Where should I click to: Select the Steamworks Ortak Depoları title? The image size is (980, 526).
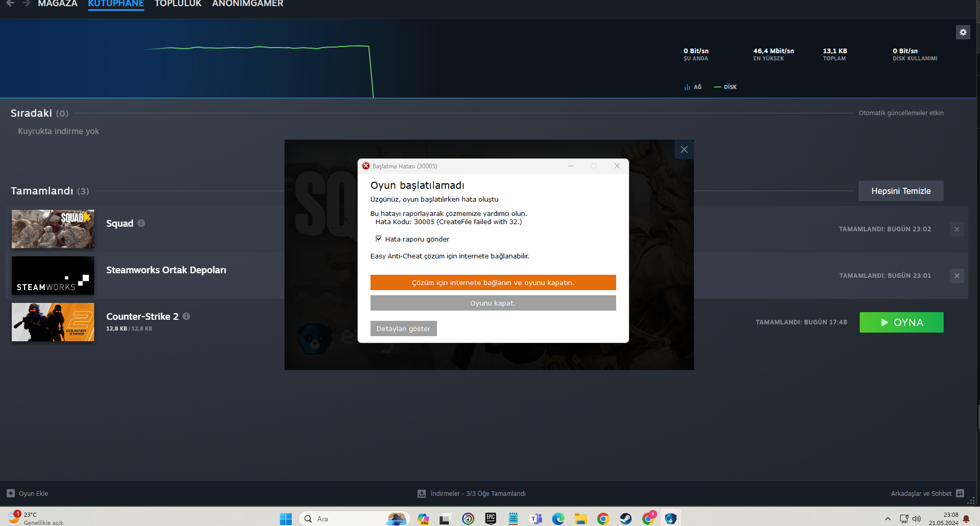pos(166,270)
